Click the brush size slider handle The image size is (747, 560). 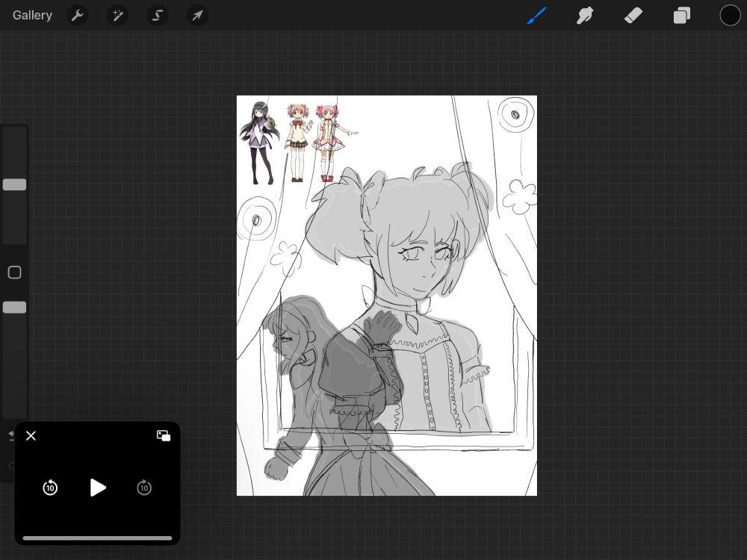tap(14, 184)
